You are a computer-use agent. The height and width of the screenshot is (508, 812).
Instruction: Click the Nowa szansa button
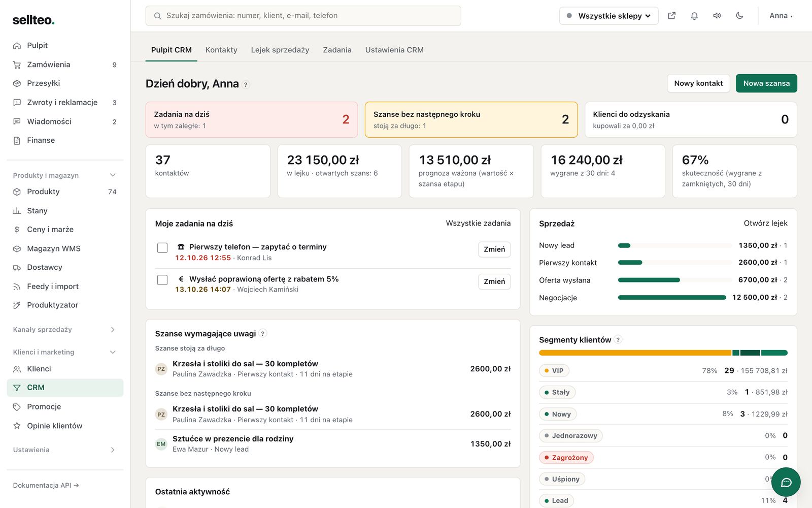[x=766, y=83]
